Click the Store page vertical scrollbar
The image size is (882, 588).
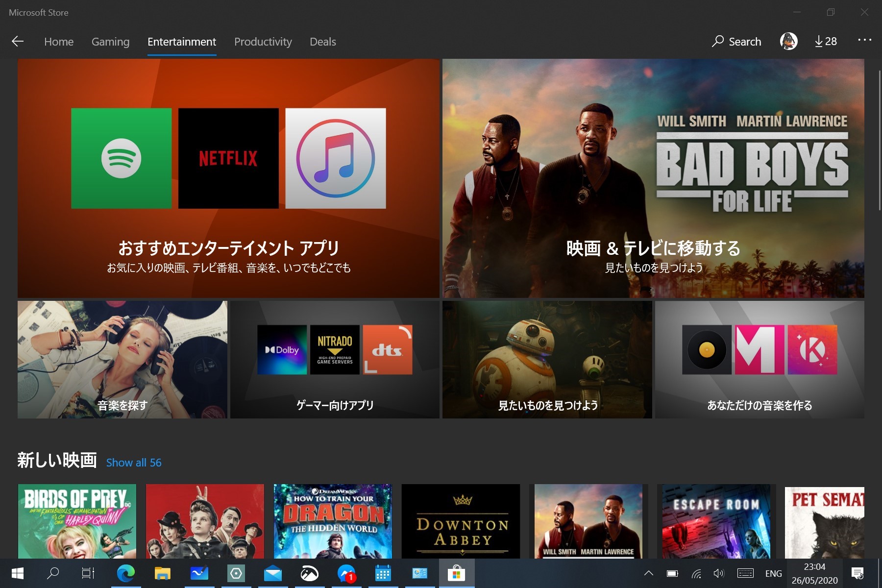pos(879,141)
